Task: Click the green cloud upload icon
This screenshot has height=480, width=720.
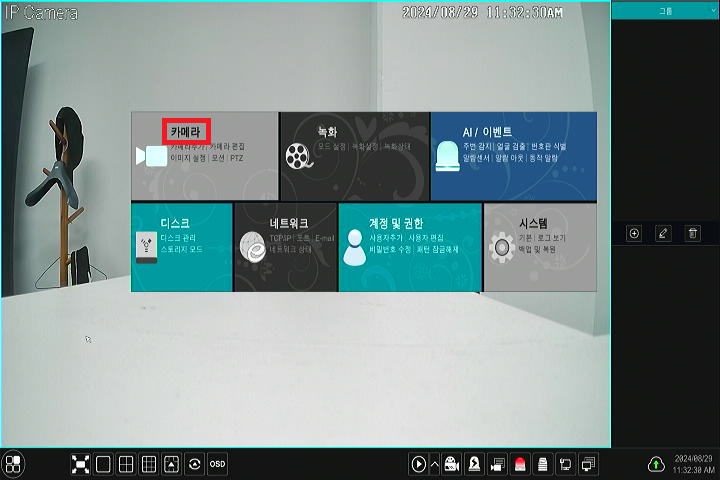Action: pyautogui.click(x=656, y=464)
